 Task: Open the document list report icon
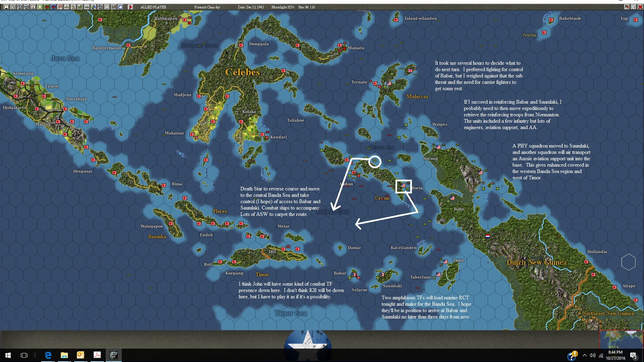pos(13,7)
